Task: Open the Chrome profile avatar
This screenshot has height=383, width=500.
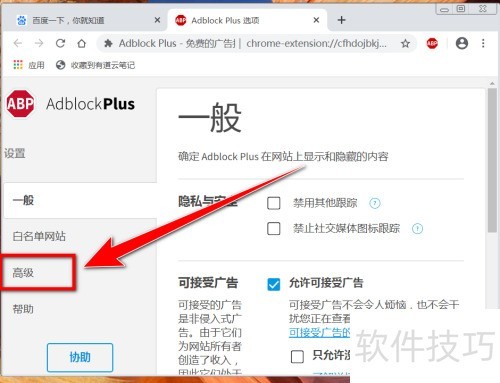Action: click(x=462, y=43)
